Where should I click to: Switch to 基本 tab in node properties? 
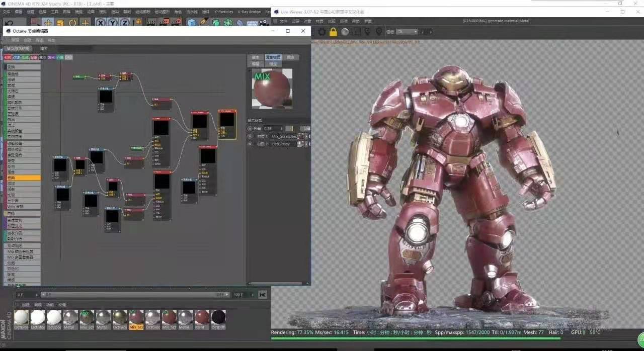coord(256,57)
